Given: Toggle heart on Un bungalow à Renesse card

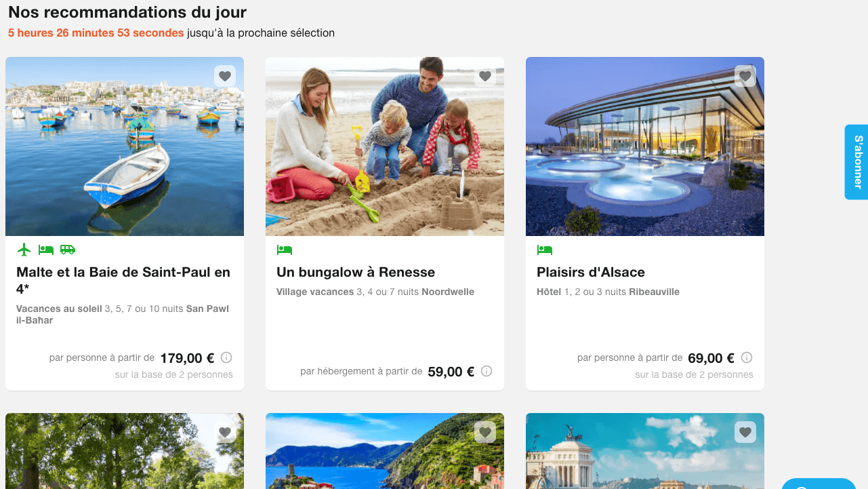Looking at the screenshot, I should point(485,76).
